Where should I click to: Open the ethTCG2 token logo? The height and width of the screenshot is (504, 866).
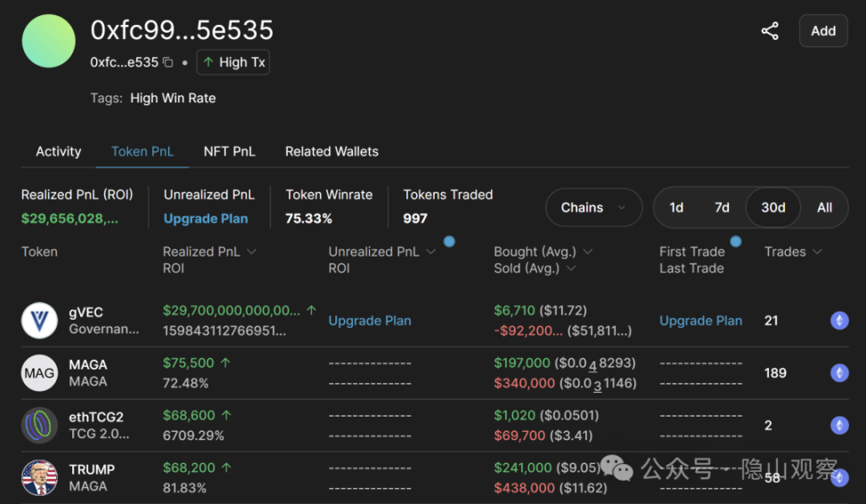pyautogui.click(x=39, y=425)
